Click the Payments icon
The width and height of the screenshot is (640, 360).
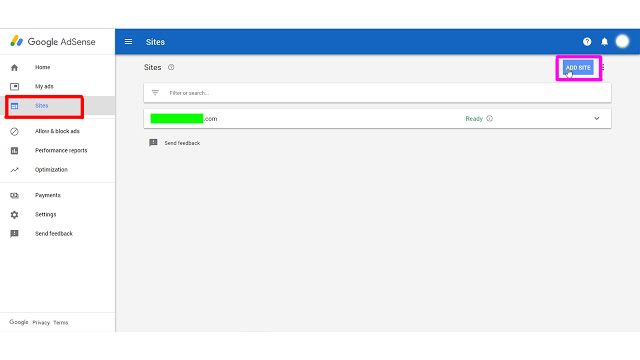pos(14,196)
